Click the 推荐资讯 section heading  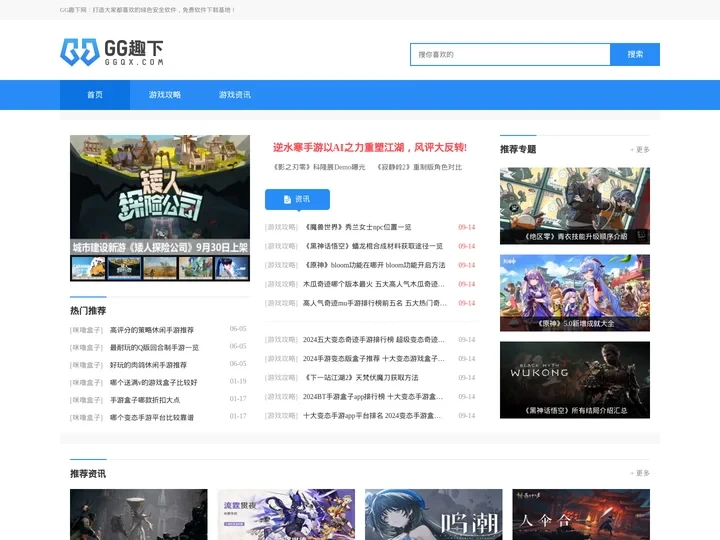(x=88, y=473)
